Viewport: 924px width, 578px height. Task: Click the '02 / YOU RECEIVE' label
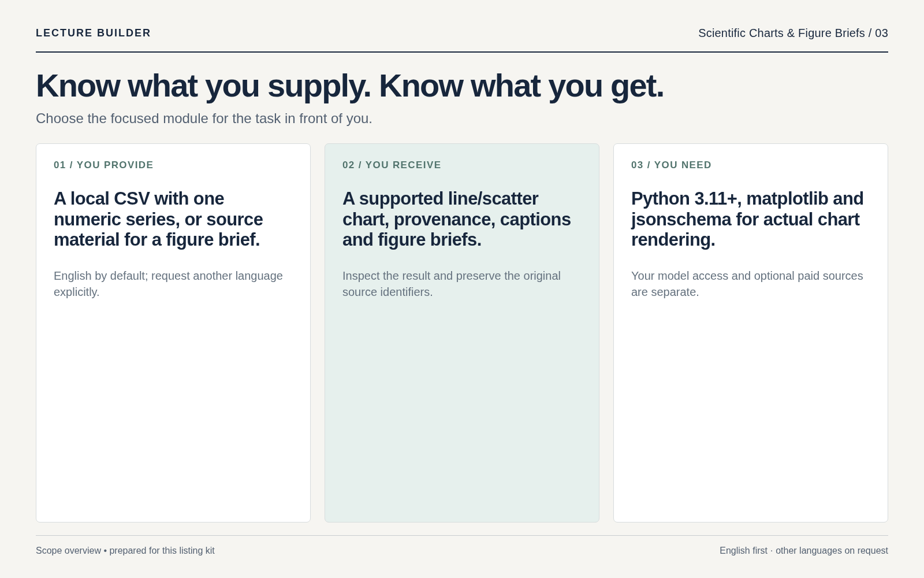(392, 165)
